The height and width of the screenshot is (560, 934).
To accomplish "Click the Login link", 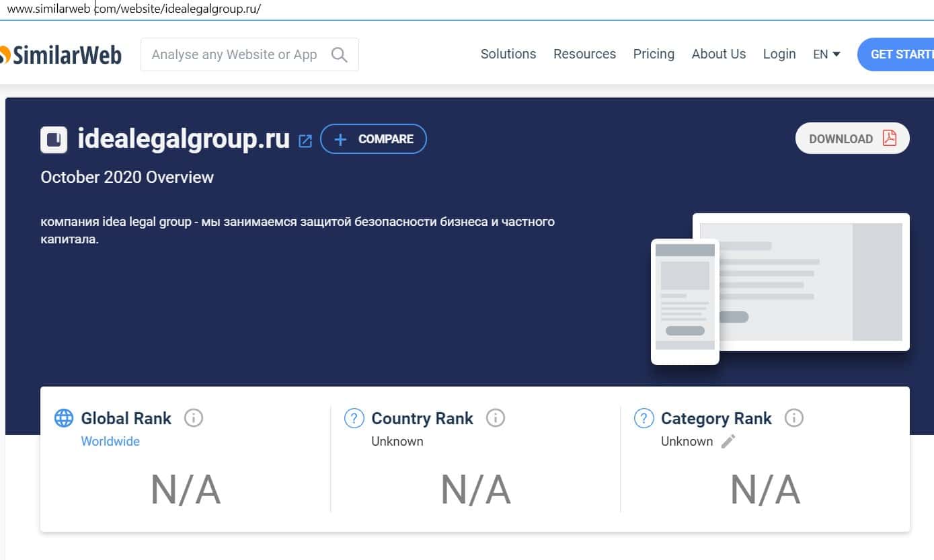I will [779, 54].
